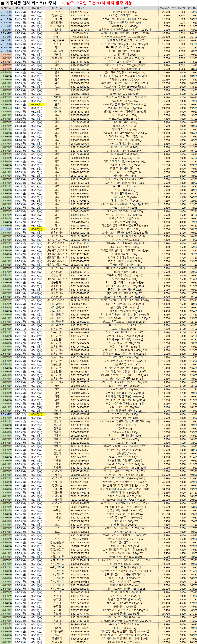Viewport: 197px width, 644px height.
Task: Click product name 오뚜기 크림스프 180g*8개
Action: click(125, 347)
